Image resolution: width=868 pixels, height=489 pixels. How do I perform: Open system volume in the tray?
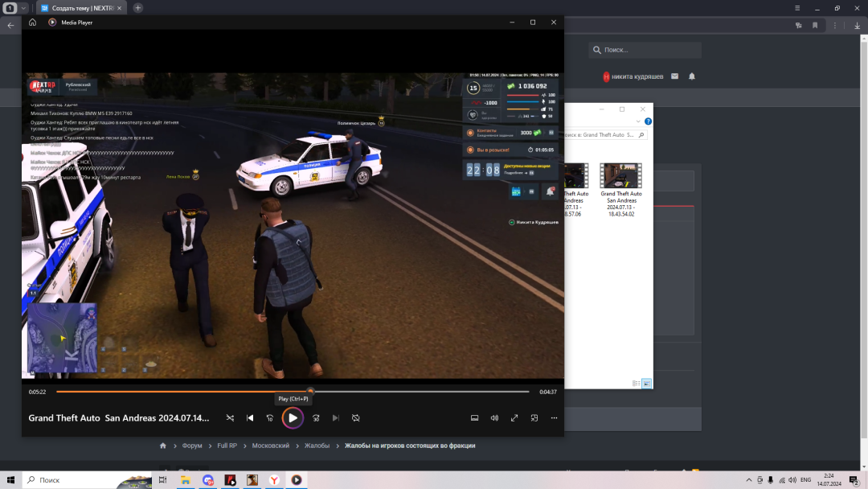point(792,480)
